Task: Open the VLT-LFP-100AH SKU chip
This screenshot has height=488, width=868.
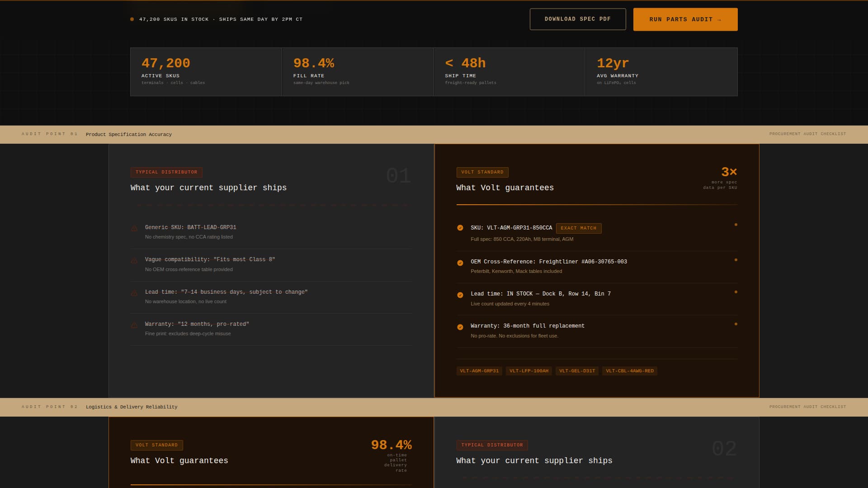Action: click(x=528, y=371)
